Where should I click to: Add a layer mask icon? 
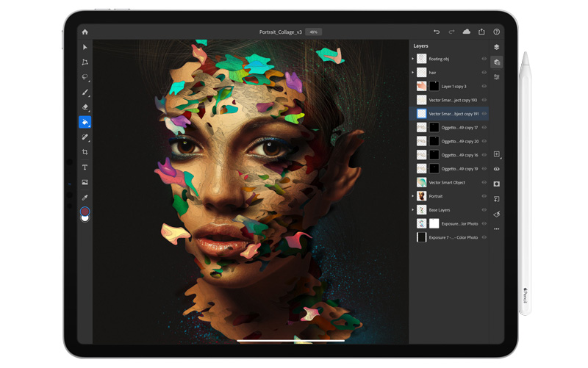click(x=497, y=184)
